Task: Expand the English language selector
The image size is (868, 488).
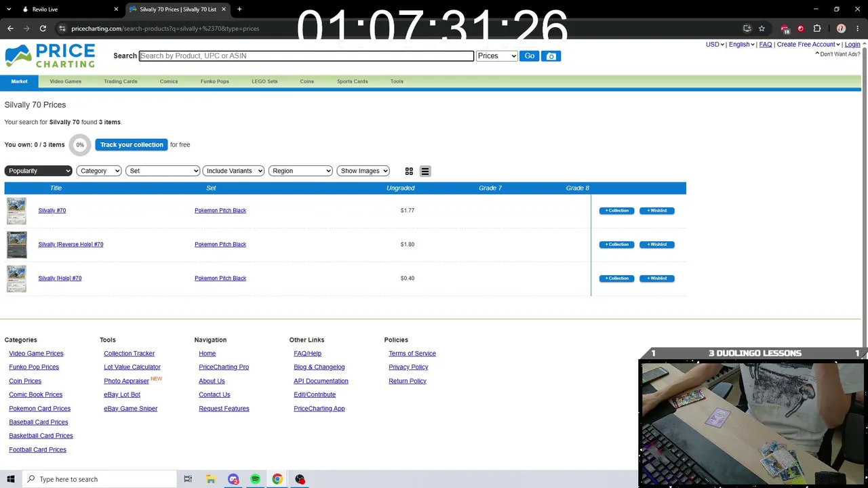Action: coord(742,45)
